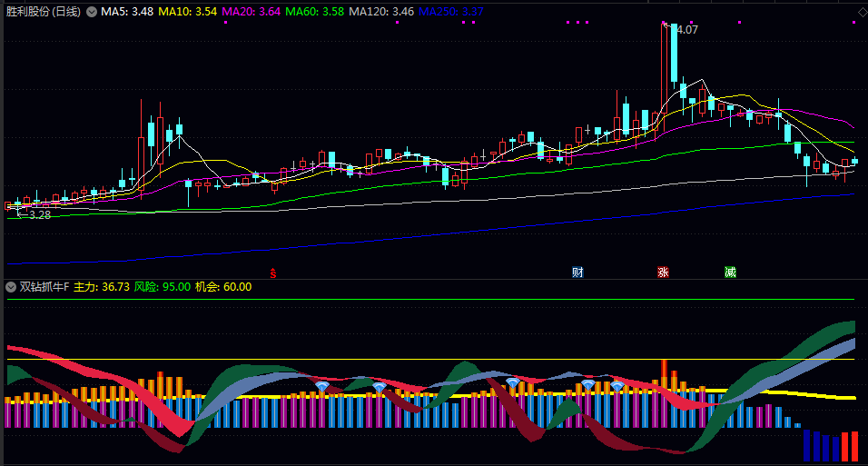Click the 主力: 36.73 value
Viewport: 868px width, 466px height.
[x=102, y=287]
